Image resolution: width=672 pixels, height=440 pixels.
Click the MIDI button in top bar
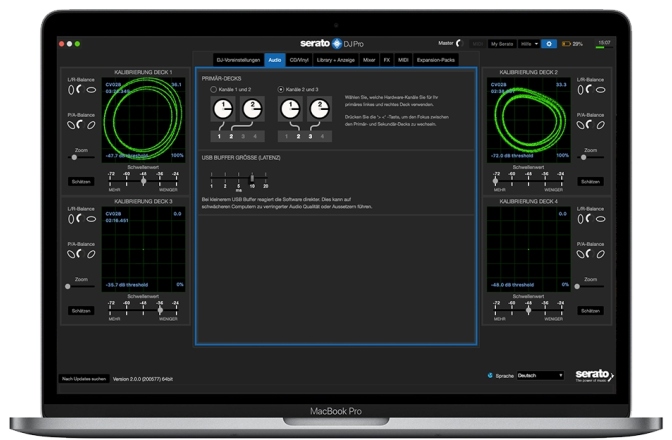[x=477, y=44]
